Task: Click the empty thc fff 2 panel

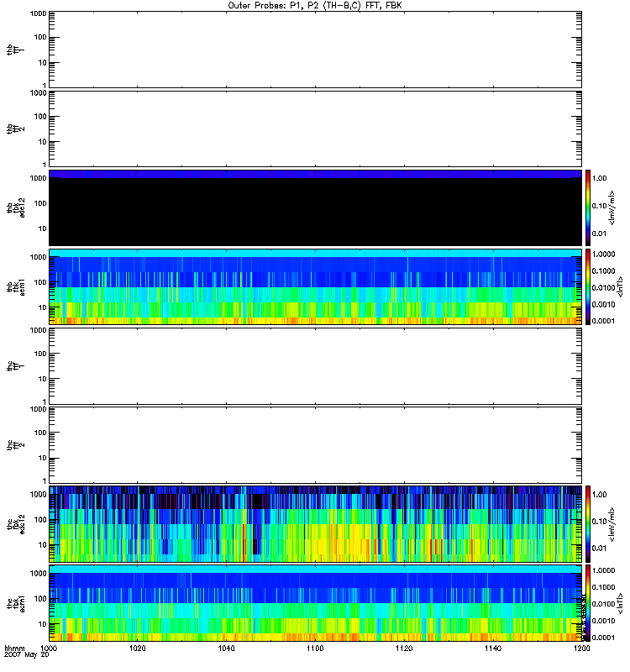Action: click(314, 444)
